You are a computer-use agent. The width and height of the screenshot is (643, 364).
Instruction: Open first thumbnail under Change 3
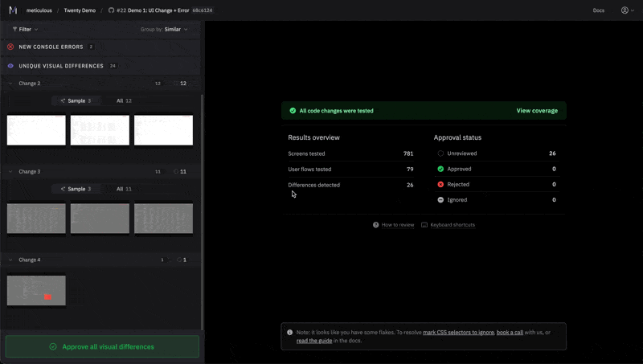36,219
